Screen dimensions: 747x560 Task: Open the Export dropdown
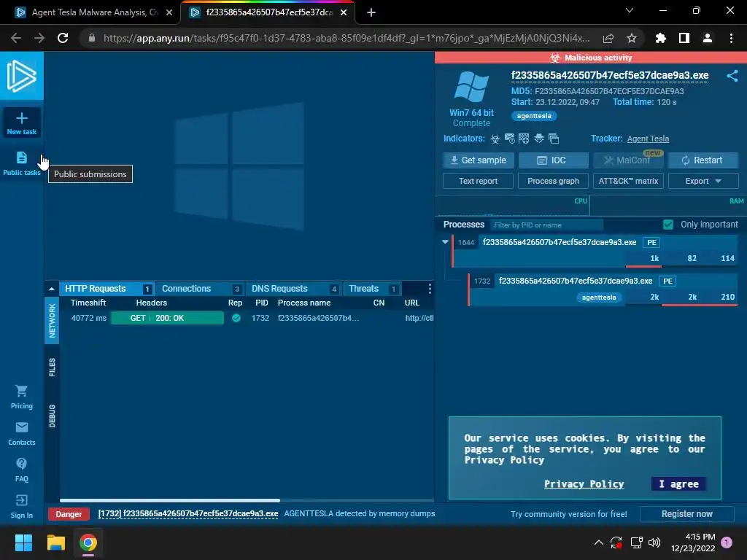[x=703, y=181]
